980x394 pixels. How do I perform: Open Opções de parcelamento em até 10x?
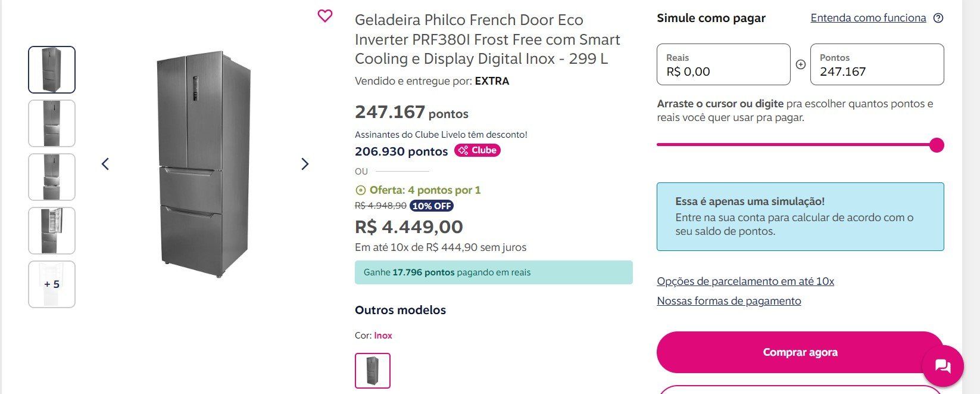click(x=745, y=281)
